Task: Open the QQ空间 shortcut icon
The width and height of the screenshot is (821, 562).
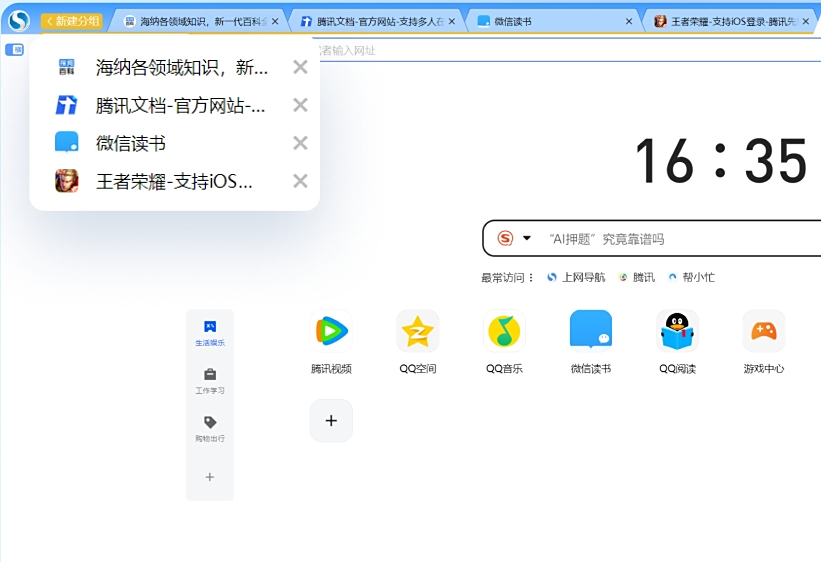Action: pyautogui.click(x=417, y=331)
